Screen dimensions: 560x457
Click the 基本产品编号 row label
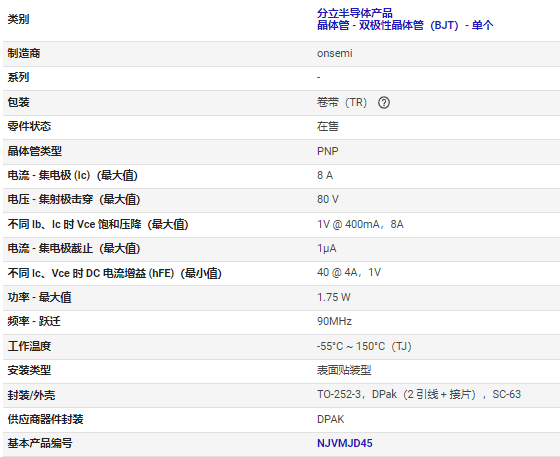pos(40,443)
